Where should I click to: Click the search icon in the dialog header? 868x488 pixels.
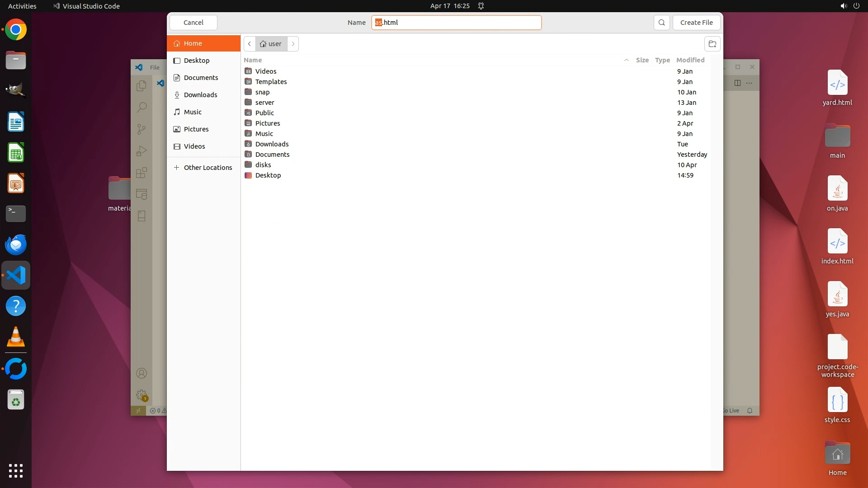point(661,23)
